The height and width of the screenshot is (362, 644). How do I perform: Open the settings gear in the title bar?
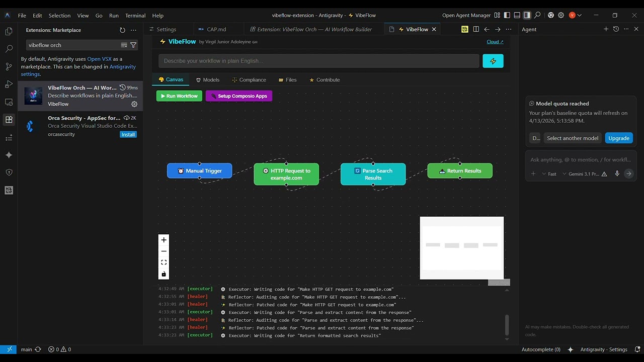coord(561,15)
